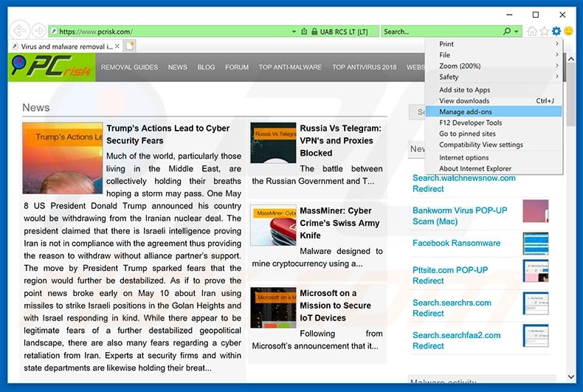The height and width of the screenshot is (392, 583).
Task: Click Search.searchrs.com thumbnail image
Action: 536,303
